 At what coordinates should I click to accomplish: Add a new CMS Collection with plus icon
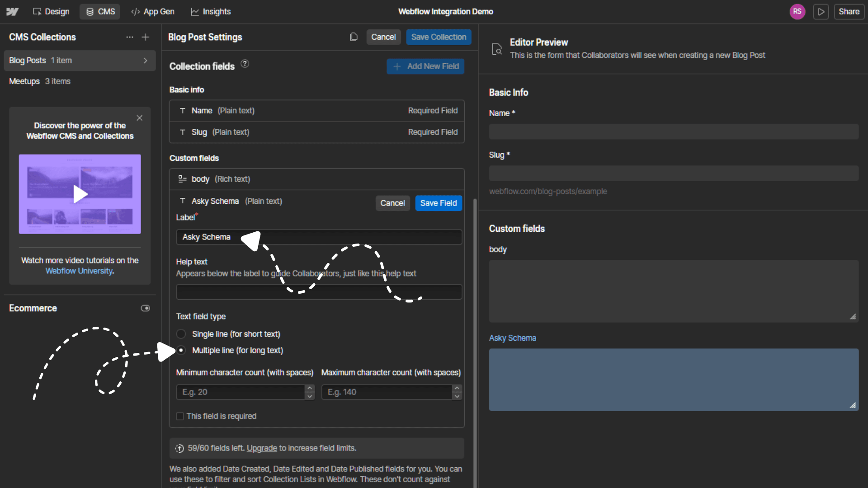[x=145, y=37]
